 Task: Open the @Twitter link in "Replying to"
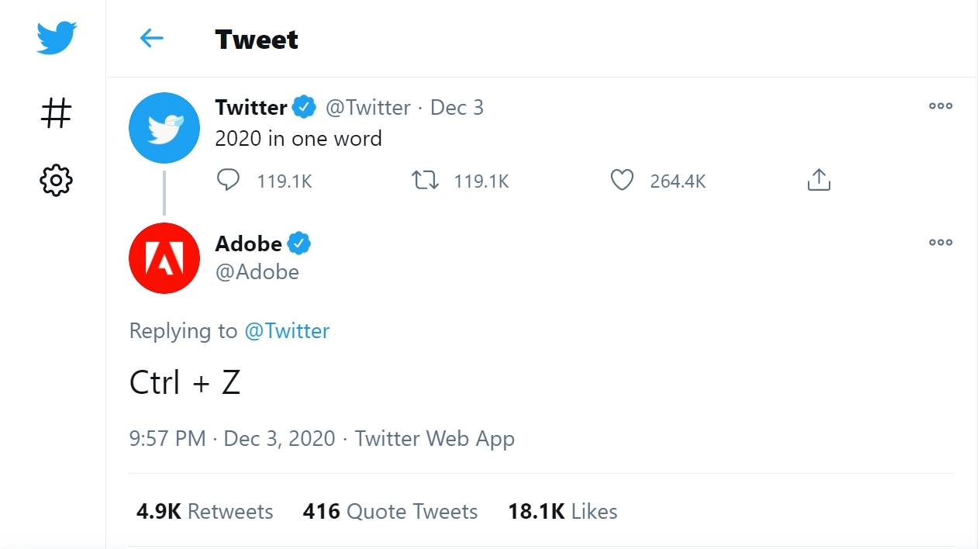[x=287, y=331]
